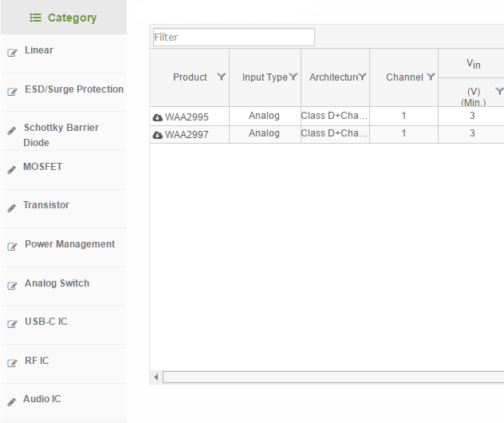Open the Architecture column filter

click(x=362, y=77)
